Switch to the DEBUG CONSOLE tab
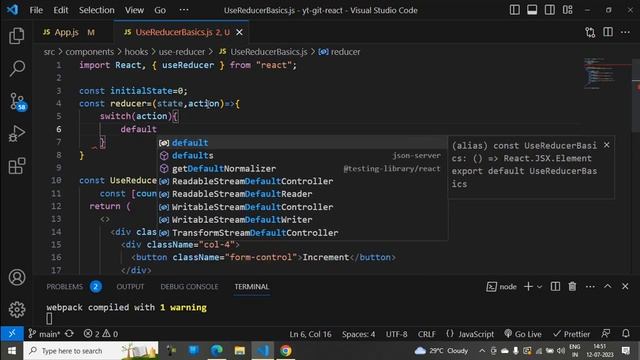The width and height of the screenshot is (640, 360). point(189,287)
